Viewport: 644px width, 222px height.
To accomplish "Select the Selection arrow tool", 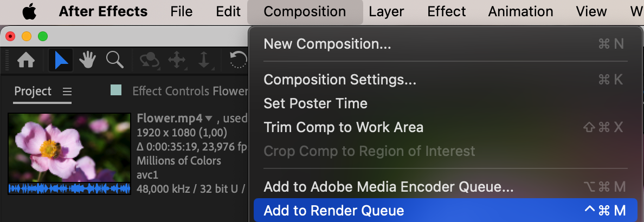I will (61, 60).
